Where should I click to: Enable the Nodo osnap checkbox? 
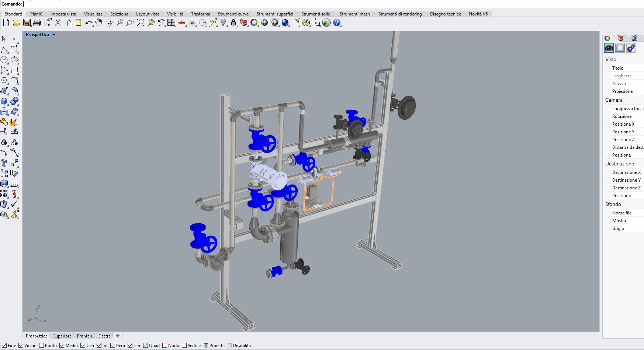tap(165, 346)
